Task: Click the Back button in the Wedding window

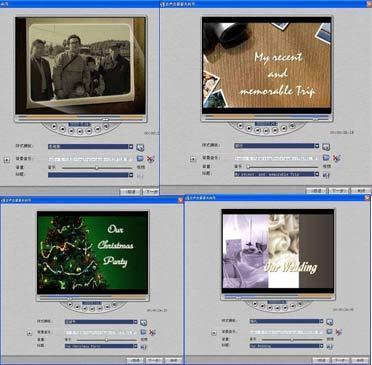Action: click(x=321, y=360)
